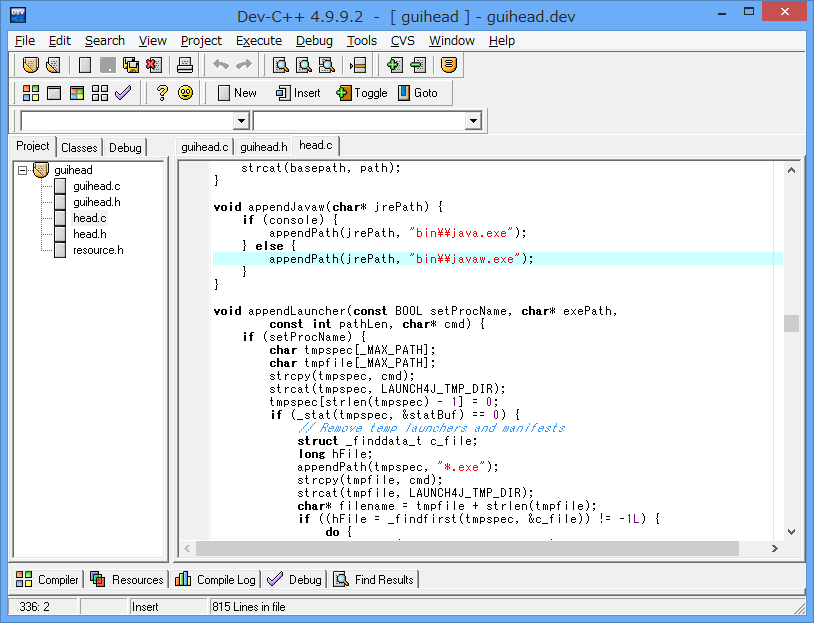Click the Redo arrow icon
This screenshot has width=814, height=623.
[x=244, y=64]
